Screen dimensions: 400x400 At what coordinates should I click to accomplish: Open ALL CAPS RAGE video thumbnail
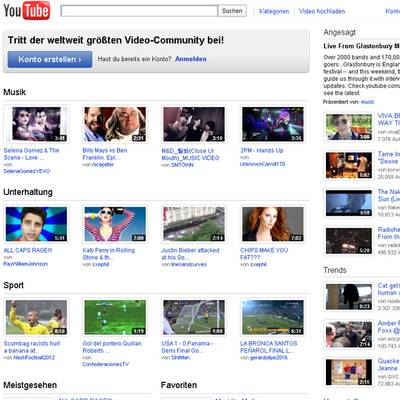(x=36, y=224)
